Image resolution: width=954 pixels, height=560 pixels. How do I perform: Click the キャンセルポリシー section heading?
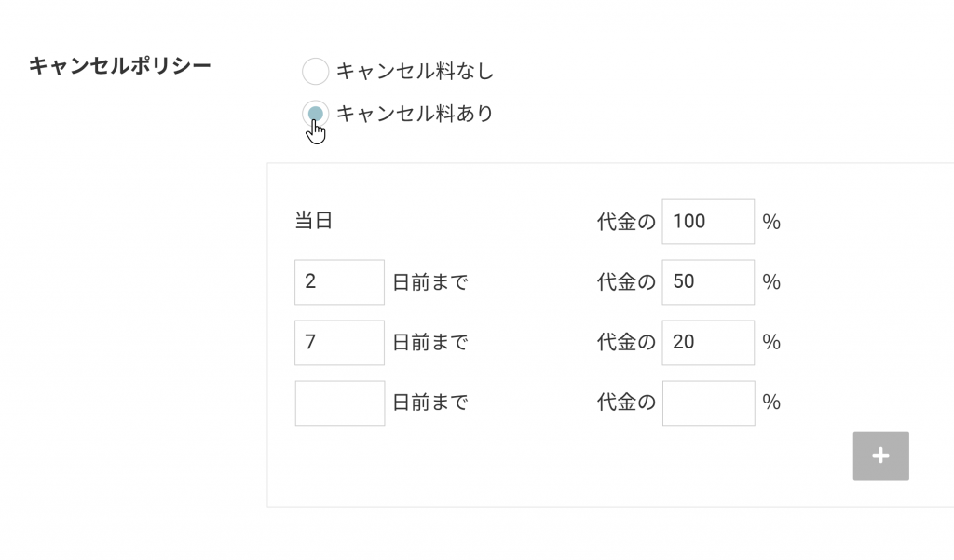click(119, 66)
